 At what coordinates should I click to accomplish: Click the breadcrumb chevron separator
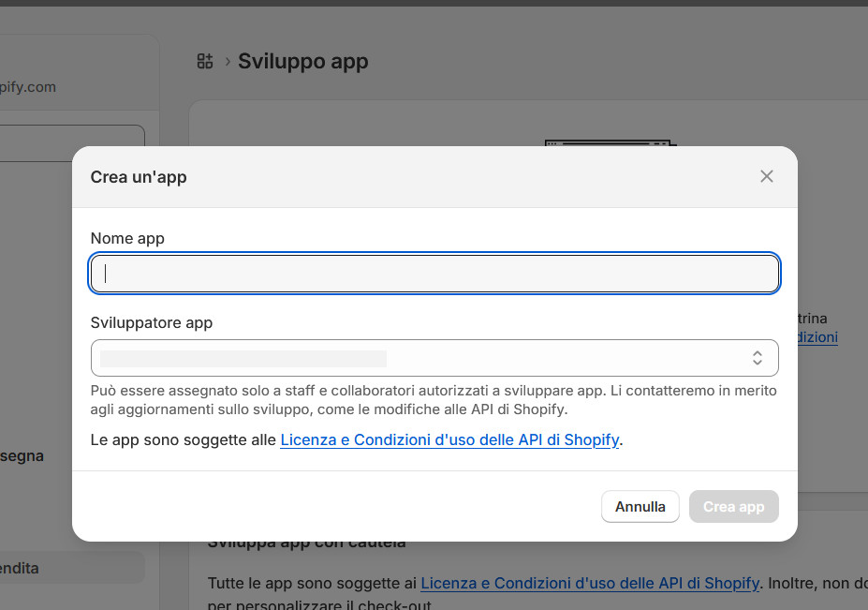(228, 62)
